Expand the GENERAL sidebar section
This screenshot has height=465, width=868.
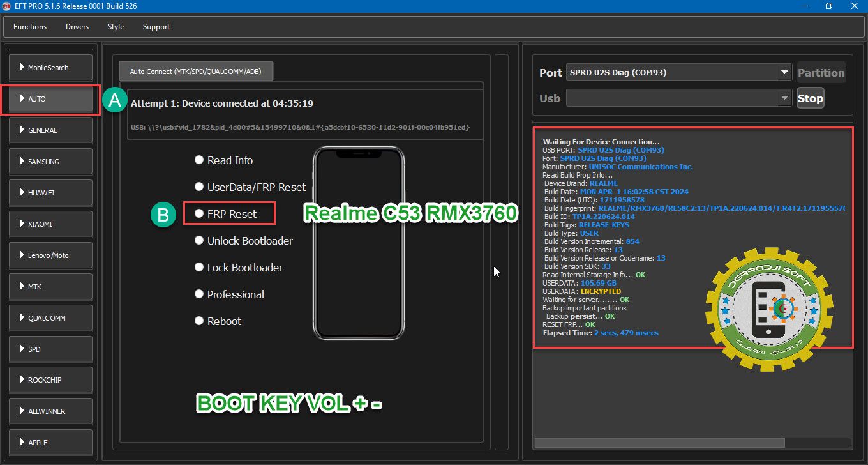[51, 130]
